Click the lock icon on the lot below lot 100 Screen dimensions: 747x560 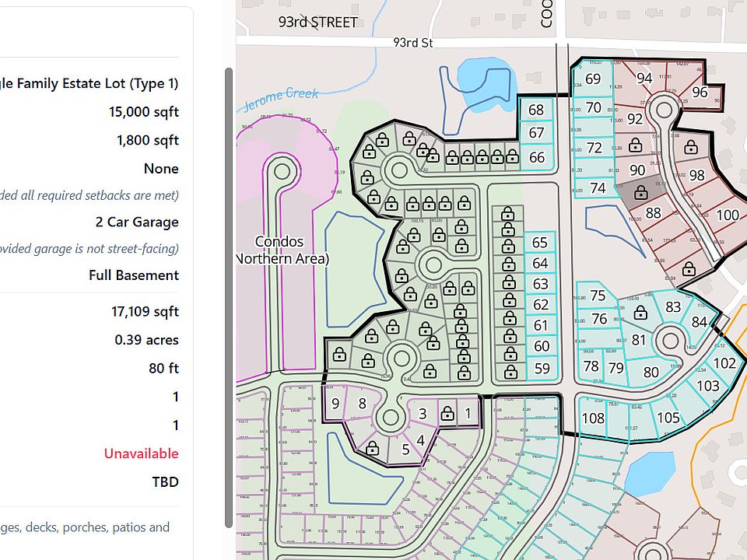click(x=689, y=270)
